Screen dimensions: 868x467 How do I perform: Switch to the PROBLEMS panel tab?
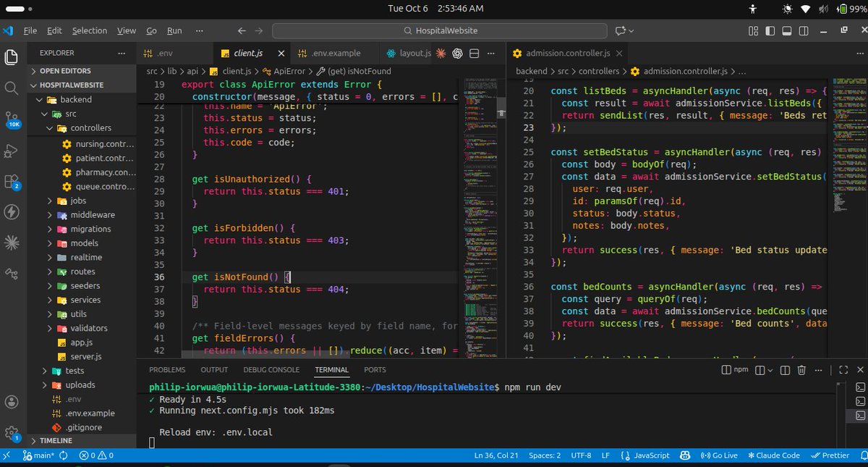pos(167,370)
